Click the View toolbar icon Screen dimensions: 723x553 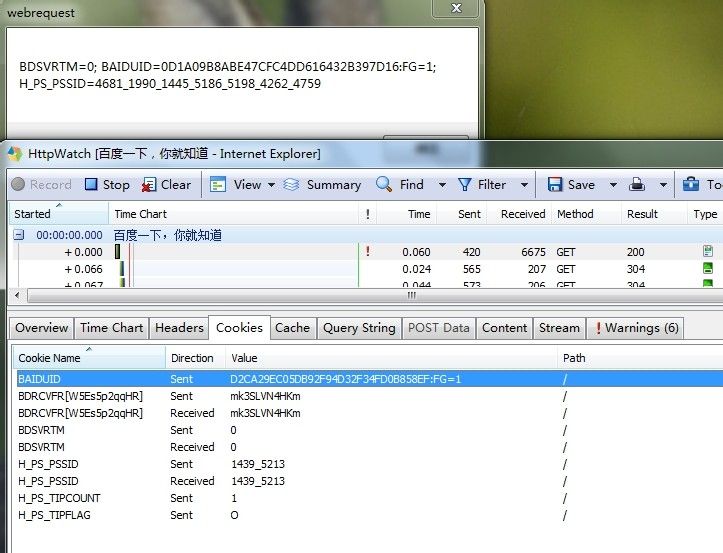tap(218, 184)
